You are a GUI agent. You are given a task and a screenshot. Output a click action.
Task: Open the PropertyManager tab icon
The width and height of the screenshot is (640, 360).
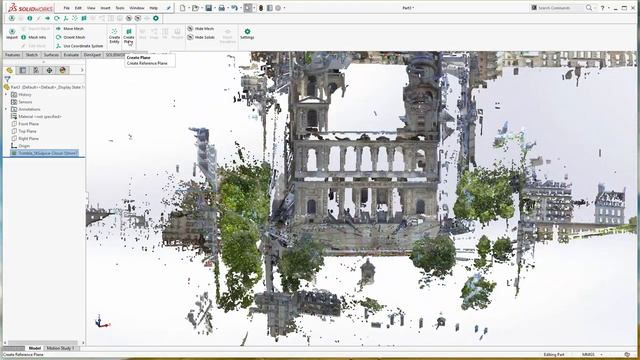[23, 70]
